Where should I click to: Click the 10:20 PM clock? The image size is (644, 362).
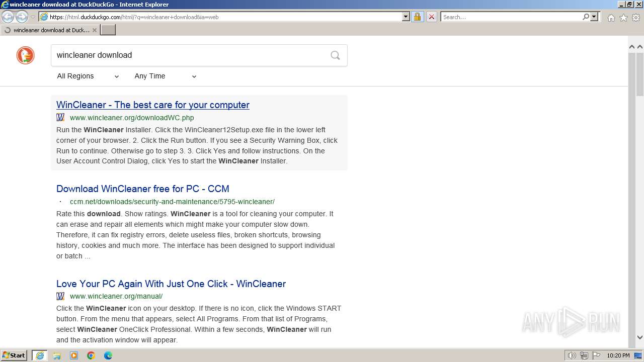618,355
